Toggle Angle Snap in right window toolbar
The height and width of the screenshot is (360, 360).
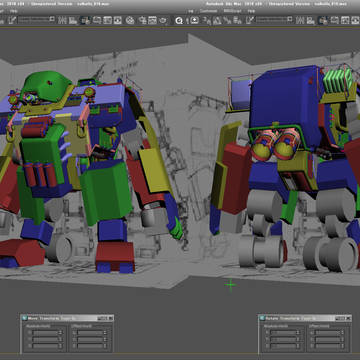pos(217,20)
